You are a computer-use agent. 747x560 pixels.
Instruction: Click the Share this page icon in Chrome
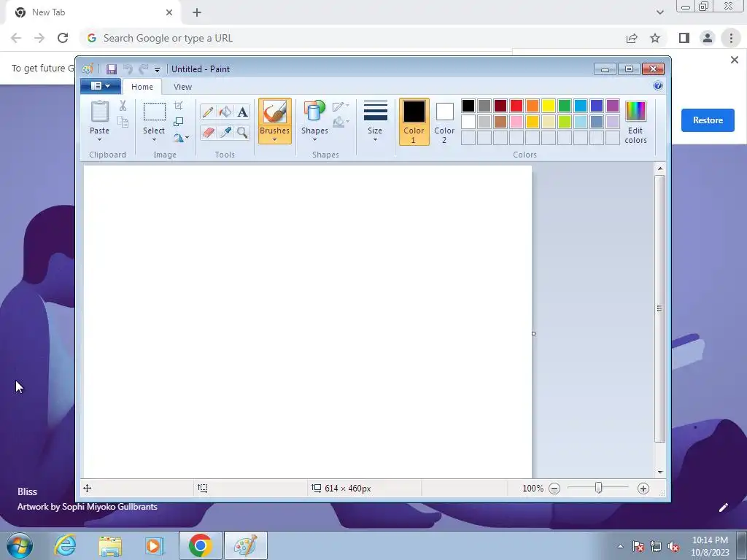tap(632, 38)
